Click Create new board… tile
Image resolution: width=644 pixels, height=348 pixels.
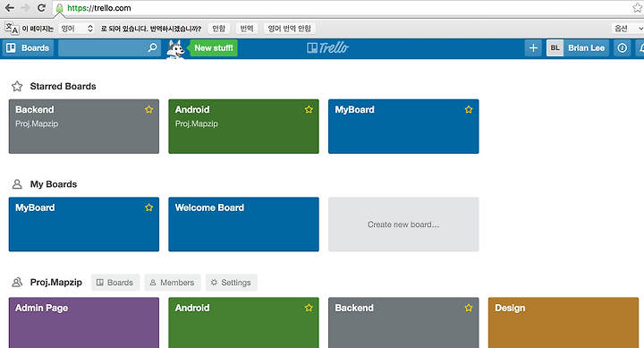(x=403, y=225)
